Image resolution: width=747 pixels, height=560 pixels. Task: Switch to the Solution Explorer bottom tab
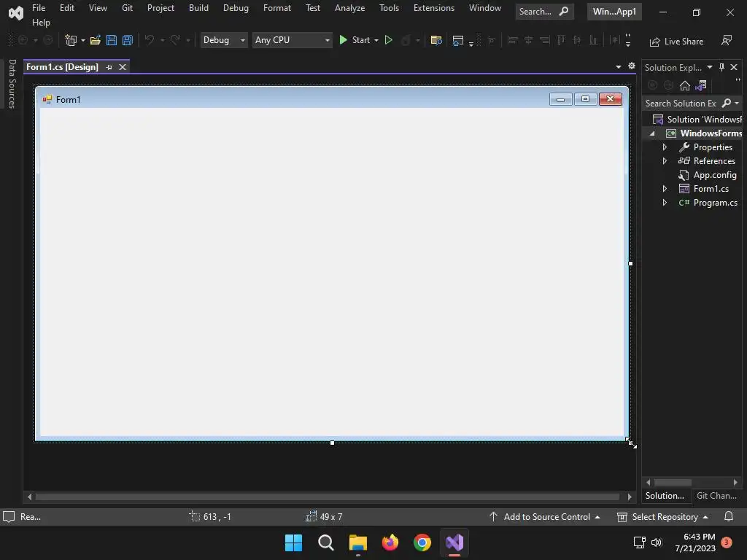(x=665, y=496)
